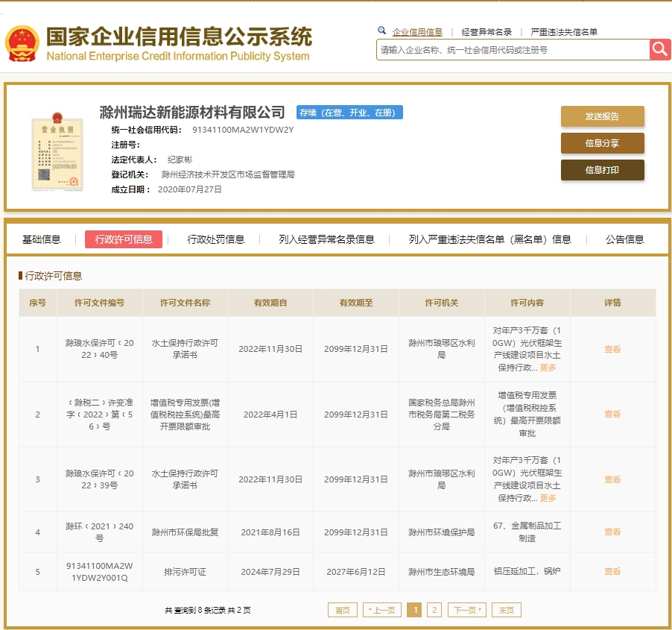The height and width of the screenshot is (630, 672).
Task: Click the 发送报告 button
Action: (602, 116)
